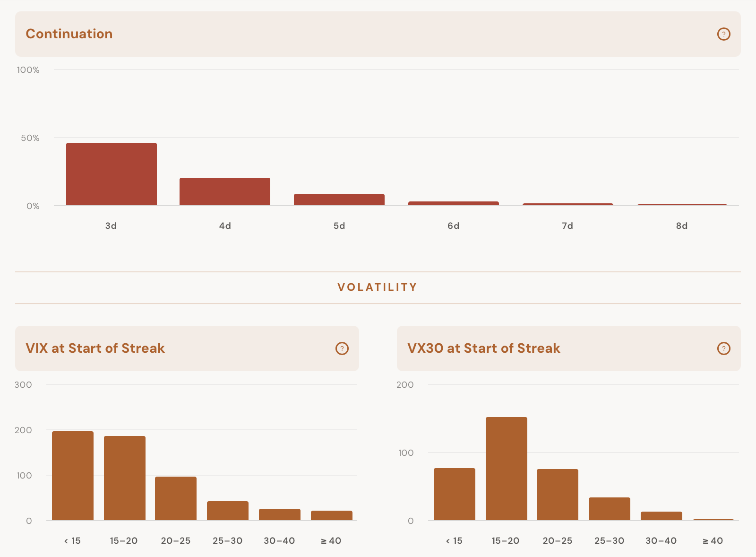Click the VX30 25–30 bar
This screenshot has height=557, width=756.
click(610, 509)
